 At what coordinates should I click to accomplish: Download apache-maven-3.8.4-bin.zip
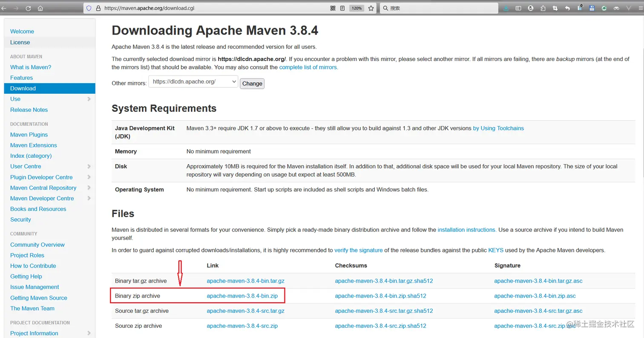[242, 296]
